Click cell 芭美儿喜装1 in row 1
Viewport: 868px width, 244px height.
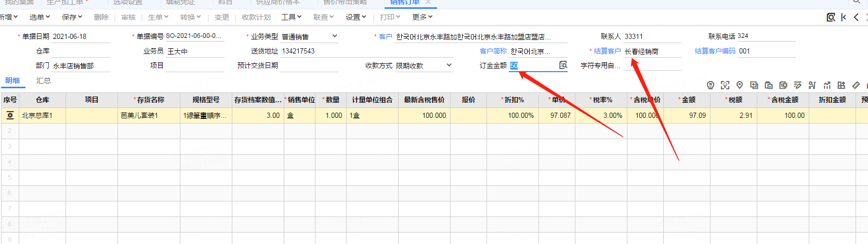pyautogui.click(x=149, y=115)
